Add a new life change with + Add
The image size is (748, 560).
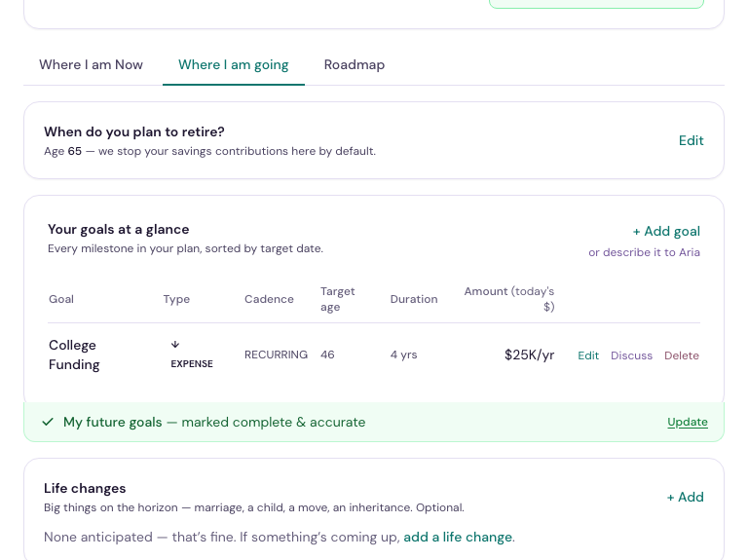pyautogui.click(x=685, y=497)
